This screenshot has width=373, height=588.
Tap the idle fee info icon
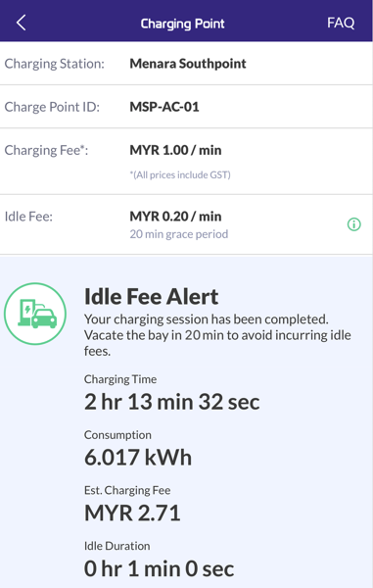point(353,224)
